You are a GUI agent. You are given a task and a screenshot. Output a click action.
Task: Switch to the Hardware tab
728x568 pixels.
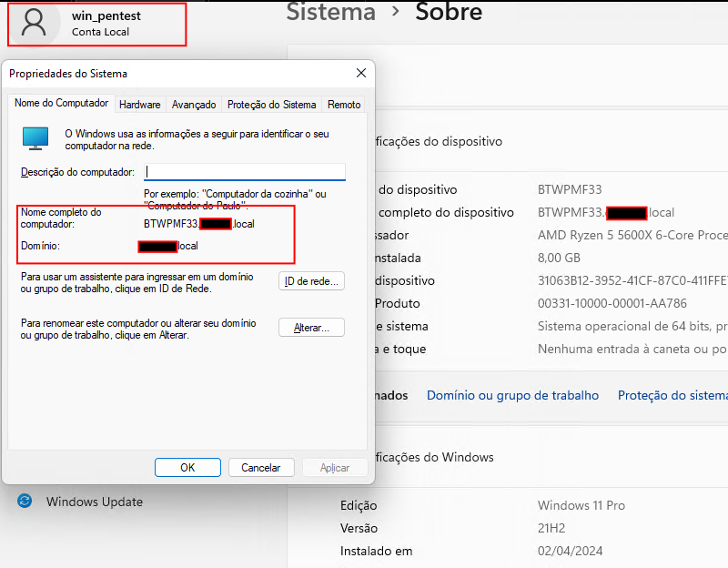pyautogui.click(x=139, y=105)
